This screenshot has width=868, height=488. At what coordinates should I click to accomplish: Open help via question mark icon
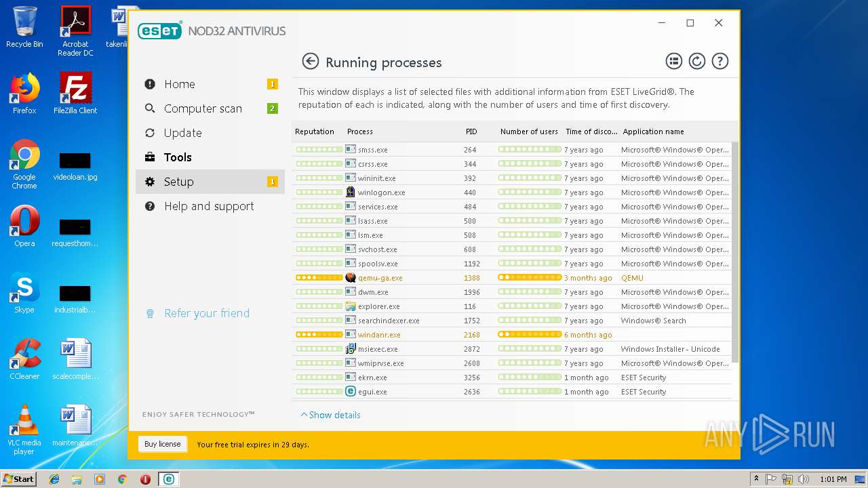(719, 62)
